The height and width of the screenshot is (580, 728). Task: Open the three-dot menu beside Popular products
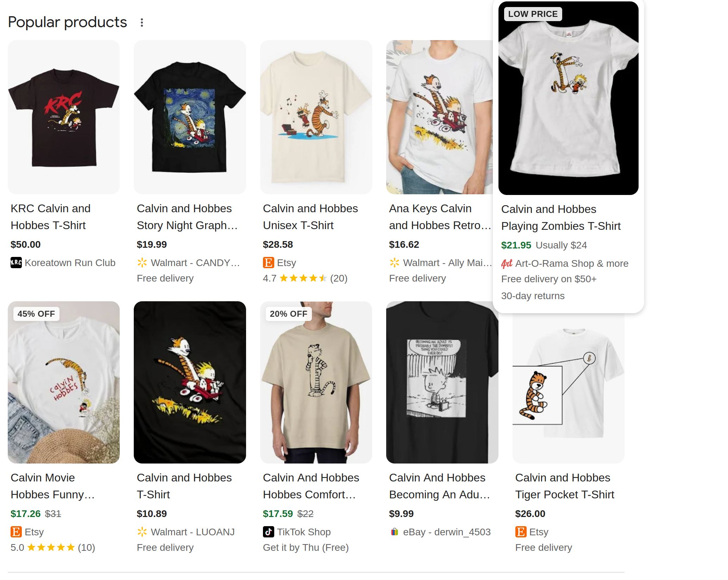[x=142, y=23]
